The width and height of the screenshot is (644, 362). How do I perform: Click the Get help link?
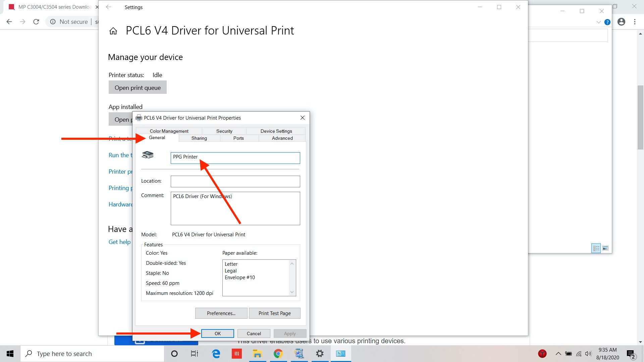click(x=119, y=242)
